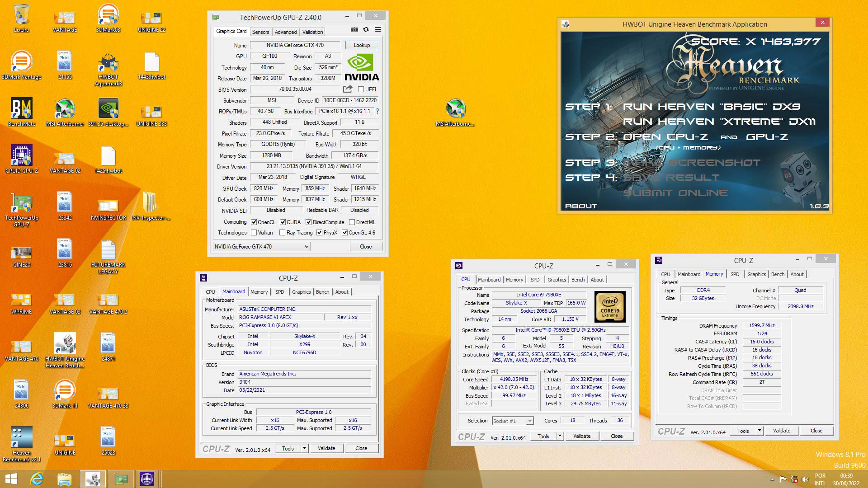This screenshot has height=488, width=868.
Task: Toggle the Vulkan checkbox
Action: coord(254,233)
